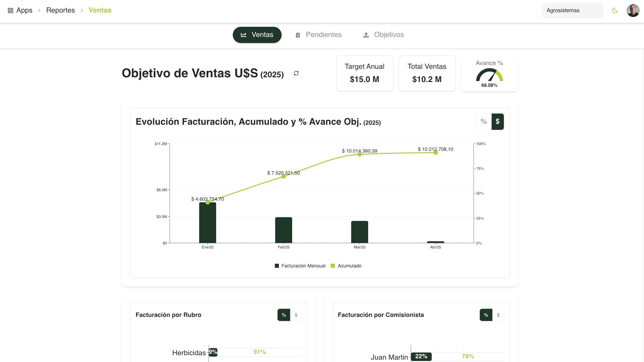
Task: Click the Ventas chart line icon
Action: point(244,35)
